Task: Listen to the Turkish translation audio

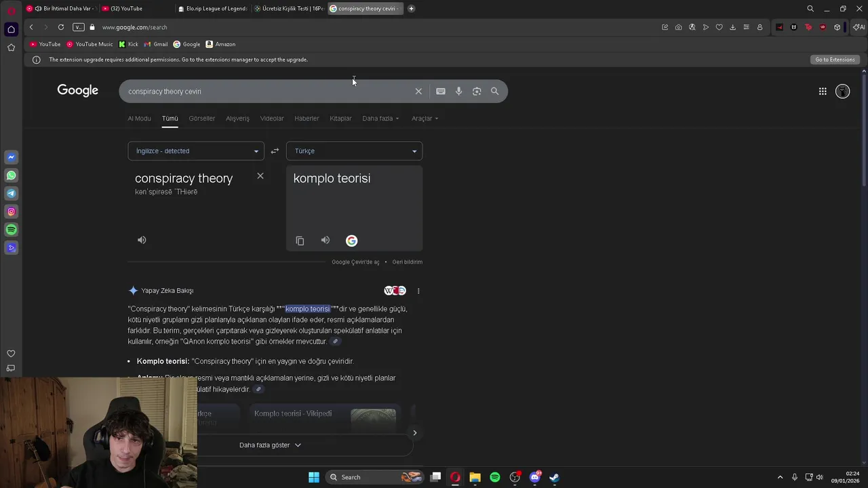Action: point(325,241)
